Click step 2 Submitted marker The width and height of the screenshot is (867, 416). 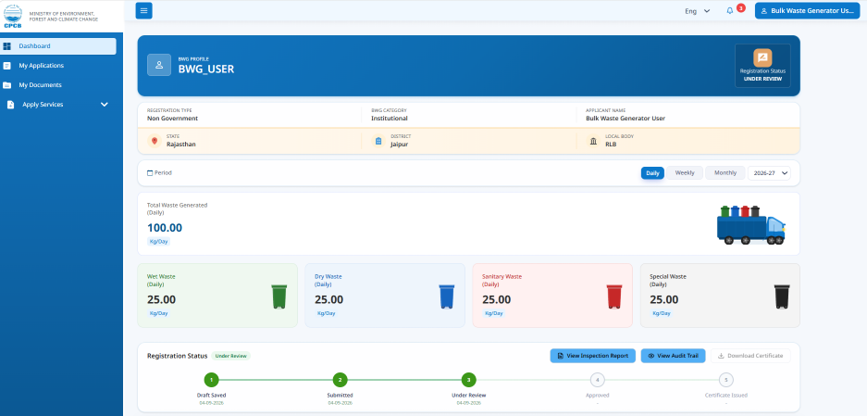point(340,380)
